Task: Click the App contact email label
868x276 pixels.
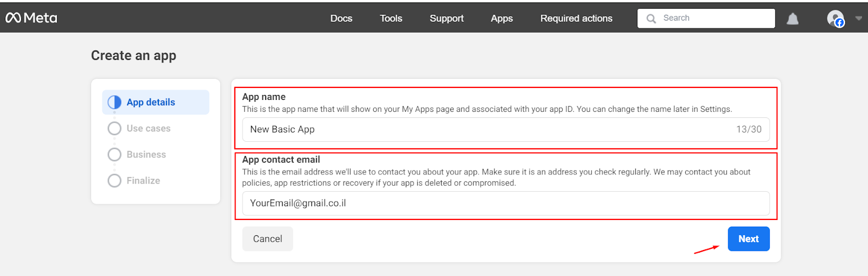Action: click(281, 160)
